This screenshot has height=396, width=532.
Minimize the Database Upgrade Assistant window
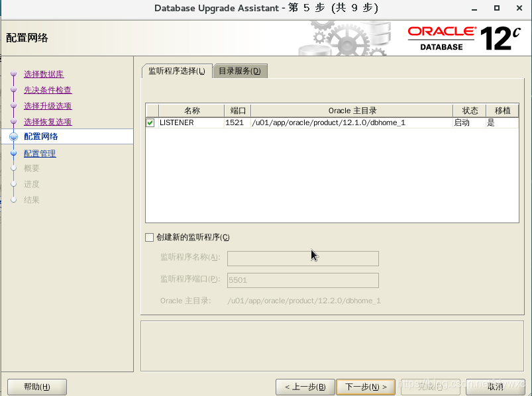[x=474, y=8]
